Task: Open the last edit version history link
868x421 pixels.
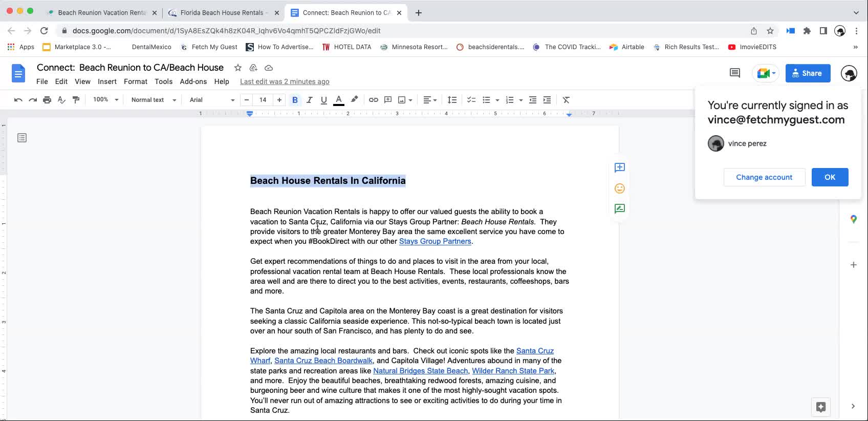Action: 285,81
